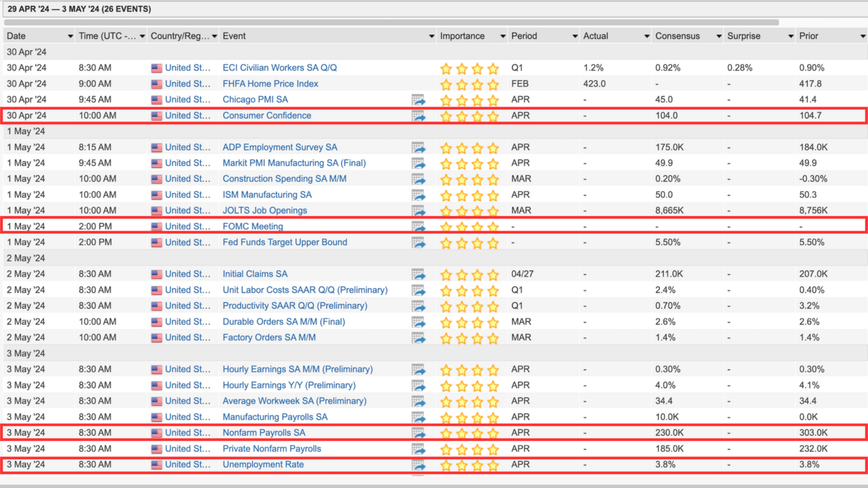Click calendar icon for ISM Manufacturing SA
Viewport: 868px width, 488px height.
(419, 195)
